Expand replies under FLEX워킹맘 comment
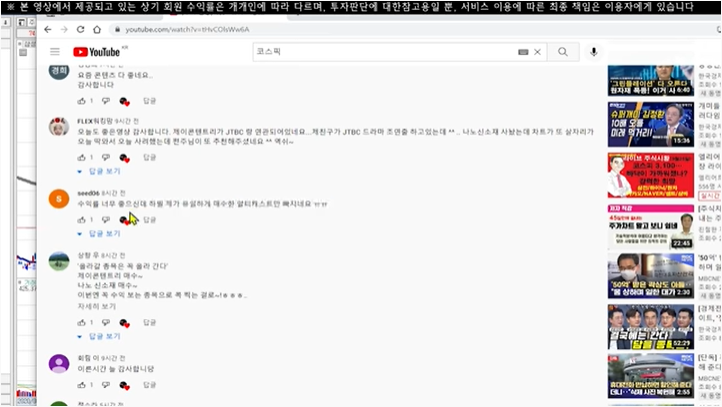This screenshot has width=722, height=407. (99, 171)
